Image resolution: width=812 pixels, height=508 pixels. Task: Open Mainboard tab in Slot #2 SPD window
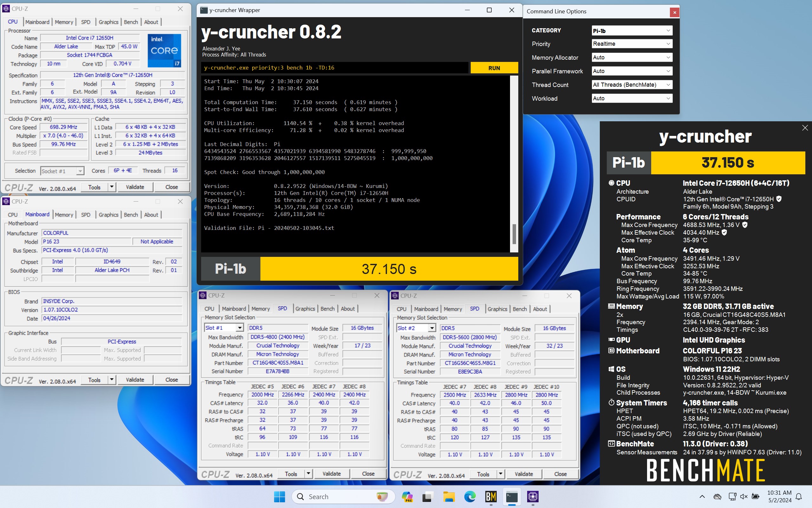pos(426,309)
